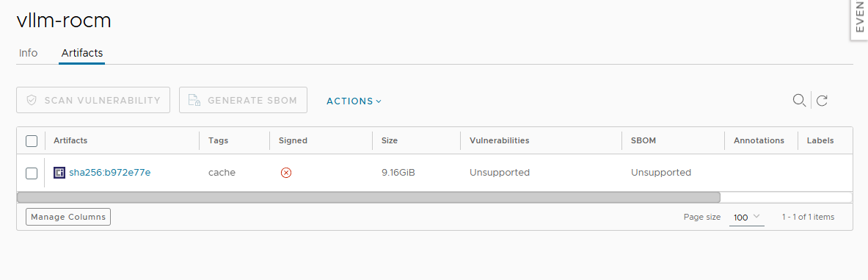Screen dimensions: 868x280
Task: Click the horizontal table scrollbar
Action: [368, 197]
